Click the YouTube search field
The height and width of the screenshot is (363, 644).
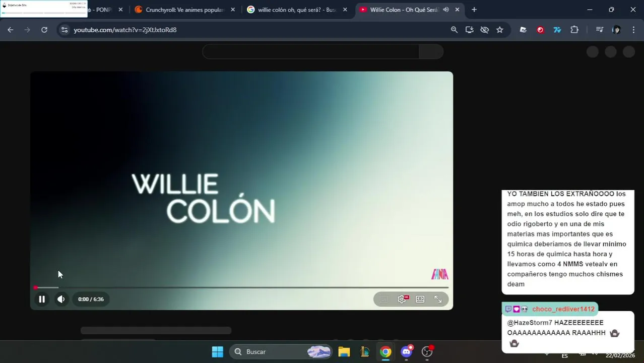click(x=311, y=51)
